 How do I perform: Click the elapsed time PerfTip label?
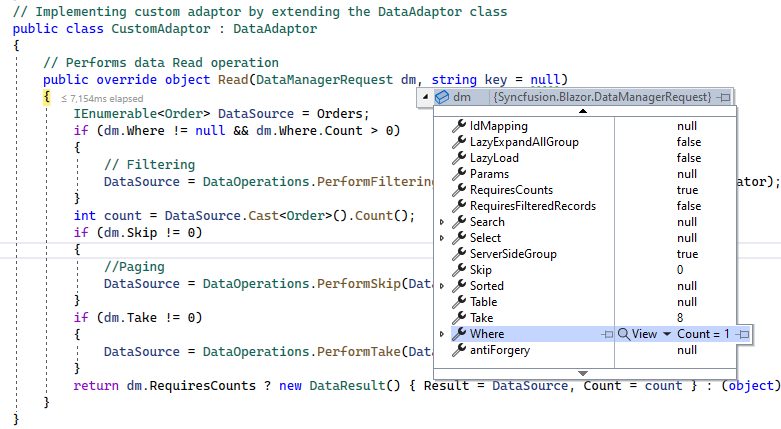point(102,99)
